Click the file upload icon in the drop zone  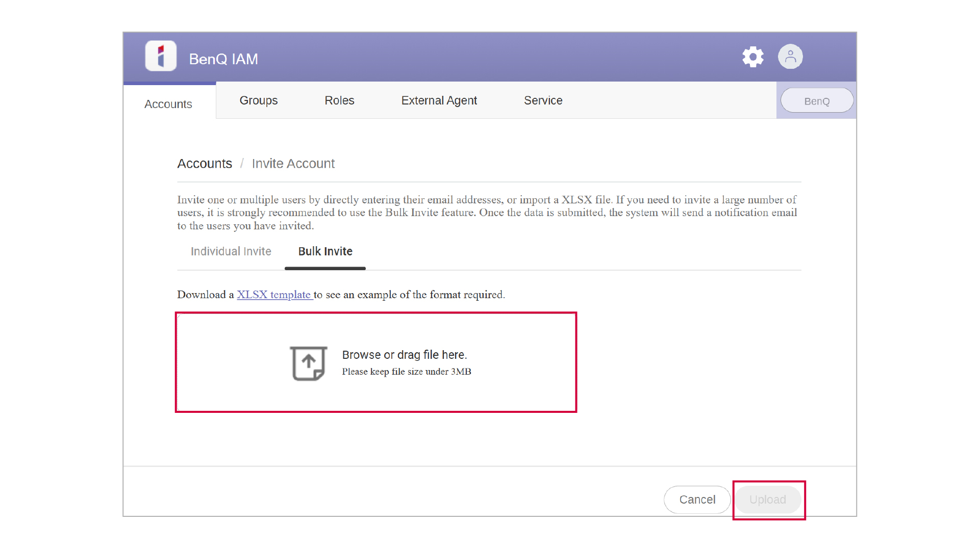[x=308, y=363]
